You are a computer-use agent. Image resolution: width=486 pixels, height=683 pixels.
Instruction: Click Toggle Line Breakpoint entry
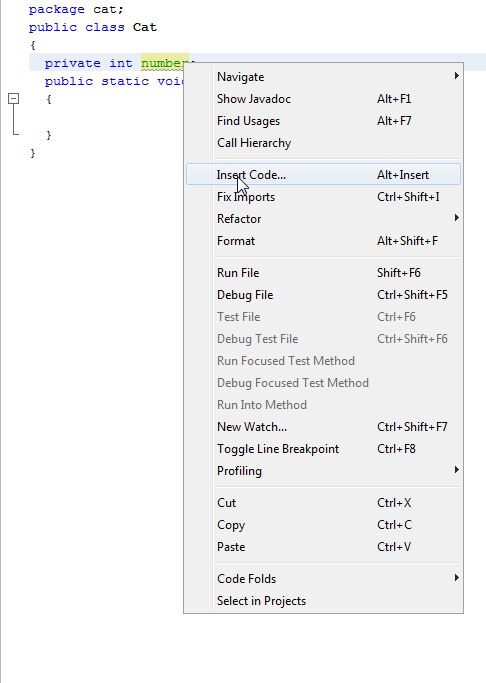[323, 449]
